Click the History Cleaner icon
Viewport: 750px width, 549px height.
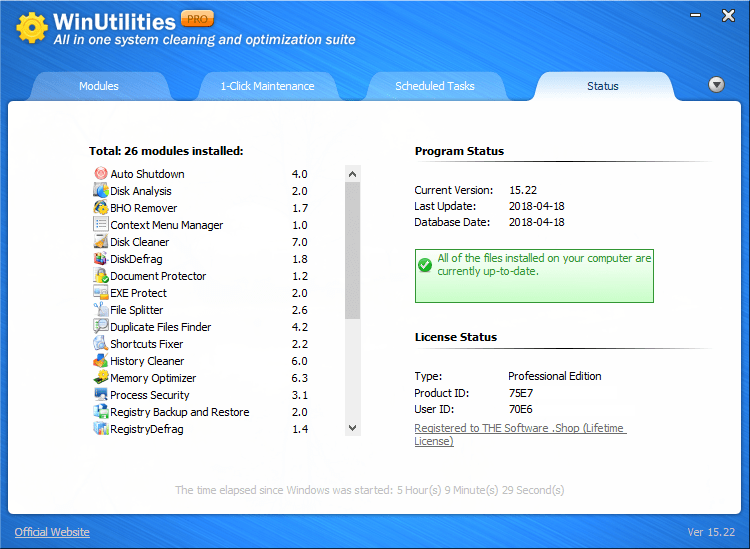[100, 361]
